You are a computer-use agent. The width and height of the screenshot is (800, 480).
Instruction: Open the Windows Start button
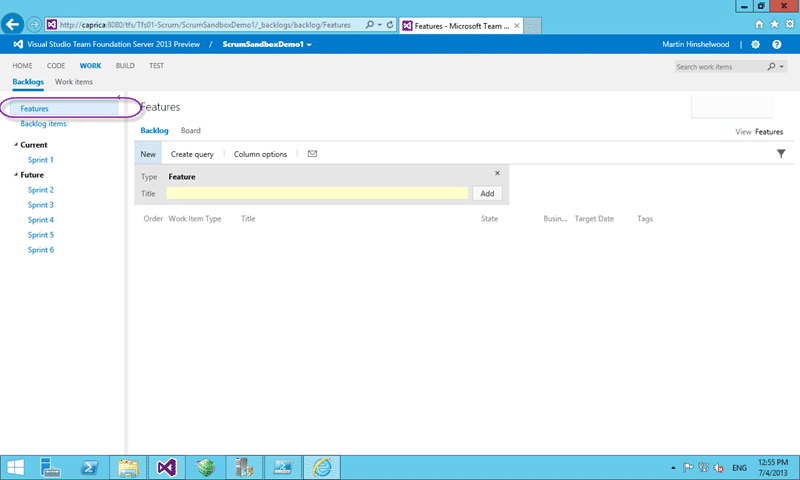coord(15,467)
